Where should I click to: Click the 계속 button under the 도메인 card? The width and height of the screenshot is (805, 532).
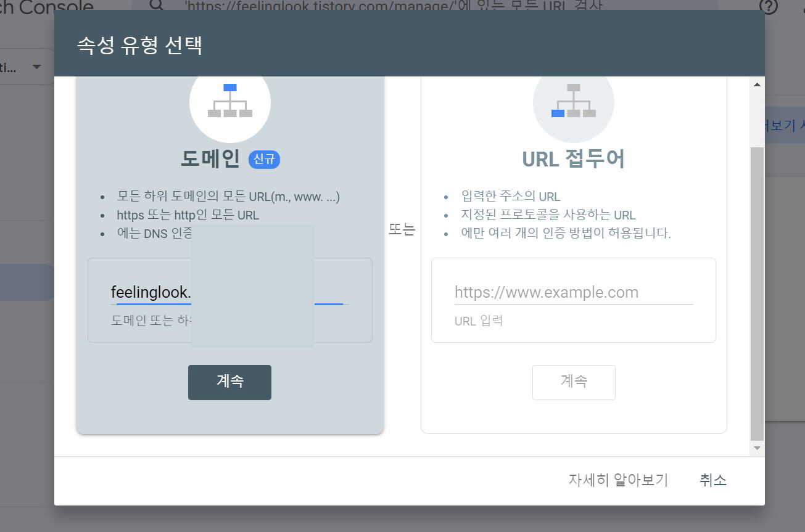pyautogui.click(x=229, y=382)
